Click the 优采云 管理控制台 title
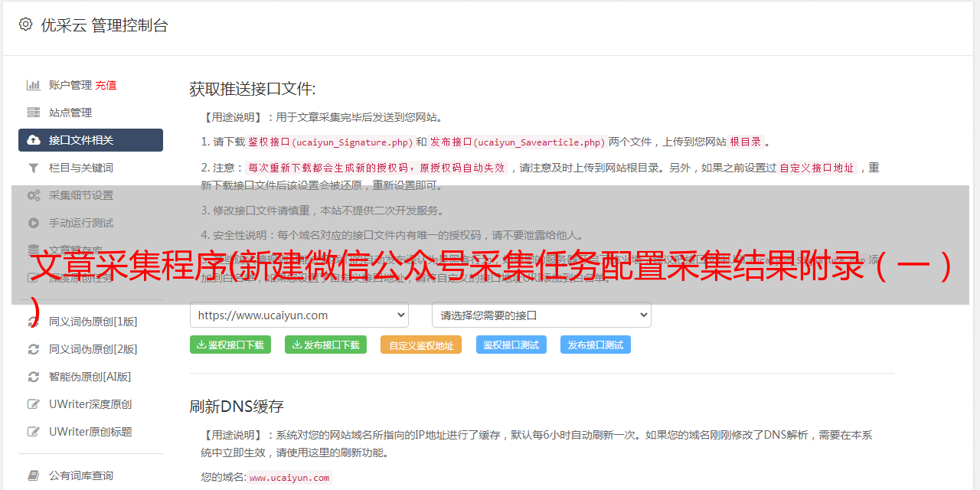This screenshot has height=490, width=980. 104,25
